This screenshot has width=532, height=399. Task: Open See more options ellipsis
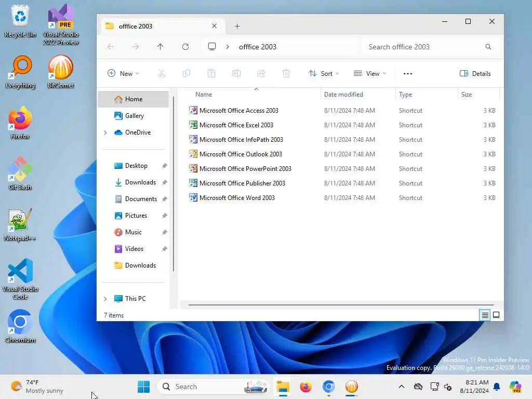pos(408,74)
